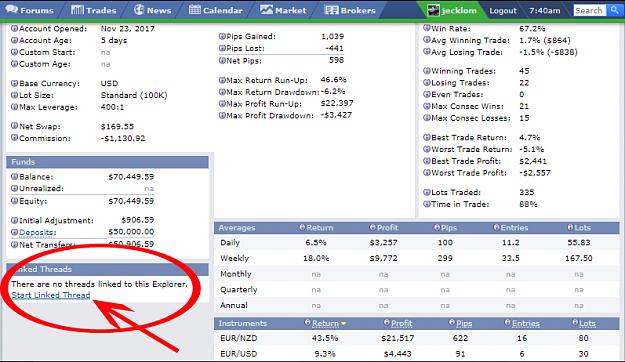Click info icon beside Best Trade Return
The height and width of the screenshot is (362, 625).
[x=427, y=138]
